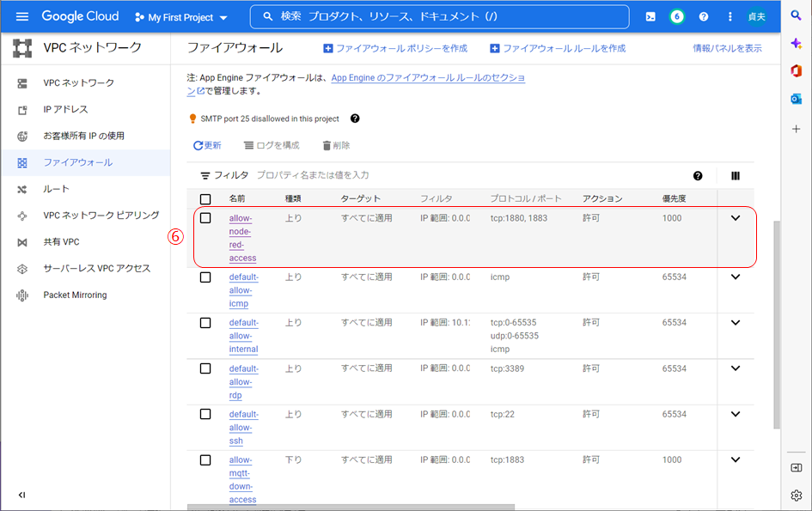Select the default-allow-icmp rule checkbox

(205, 277)
